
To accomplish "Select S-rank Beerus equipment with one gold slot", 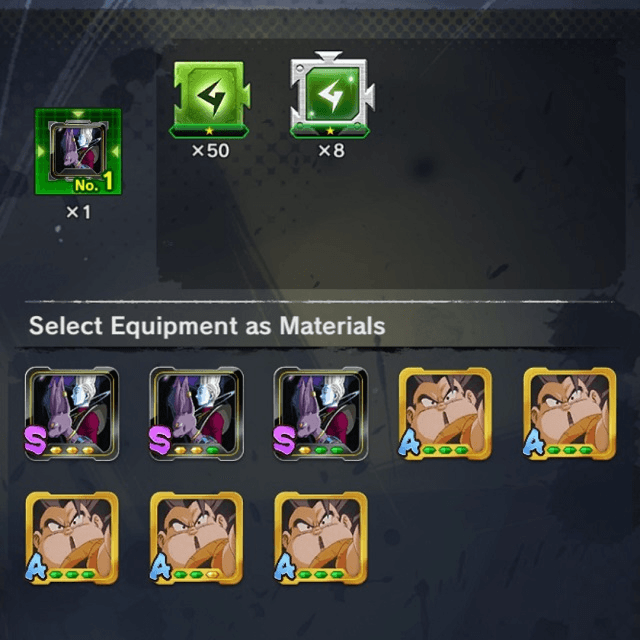I will 321,413.
